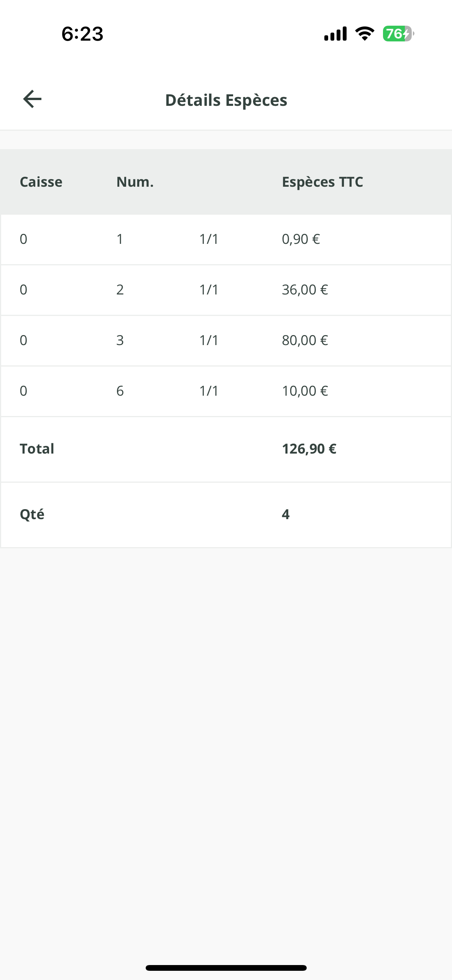Open the row with 0,90 € amount
The height and width of the screenshot is (980, 452).
point(226,239)
